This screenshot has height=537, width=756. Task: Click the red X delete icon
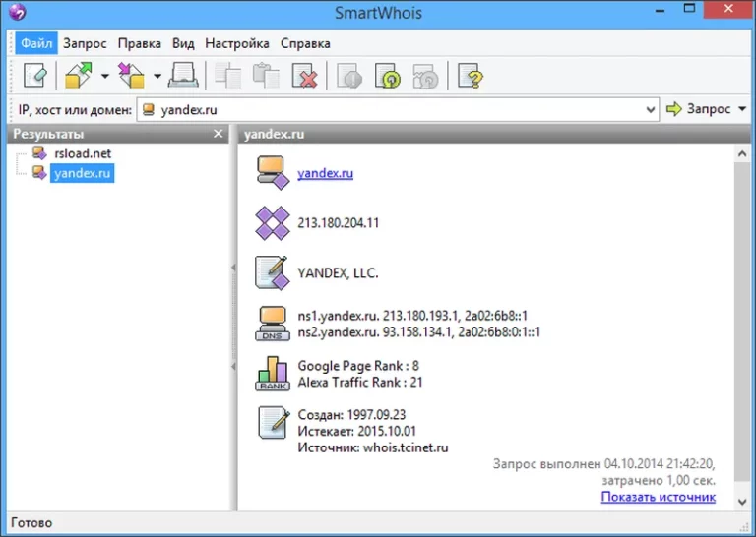(x=305, y=75)
